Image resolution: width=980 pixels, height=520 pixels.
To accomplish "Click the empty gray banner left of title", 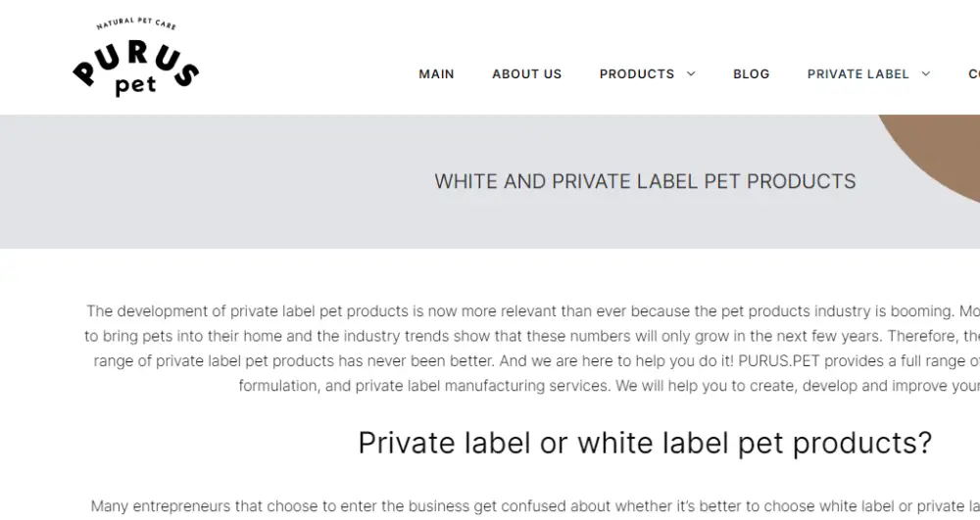I will tap(213, 181).
